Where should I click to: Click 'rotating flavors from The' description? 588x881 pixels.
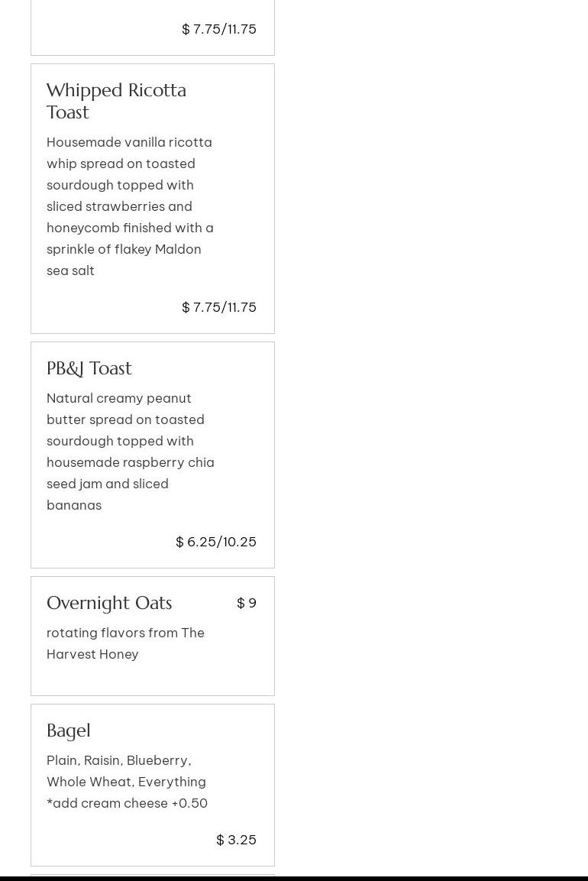125,633
